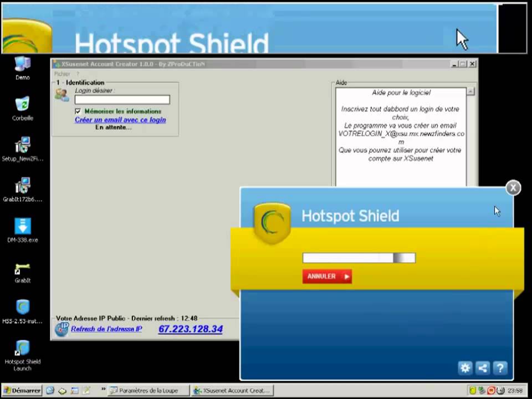Click the En attente... status text
The height and width of the screenshot is (399, 532).
coord(113,127)
